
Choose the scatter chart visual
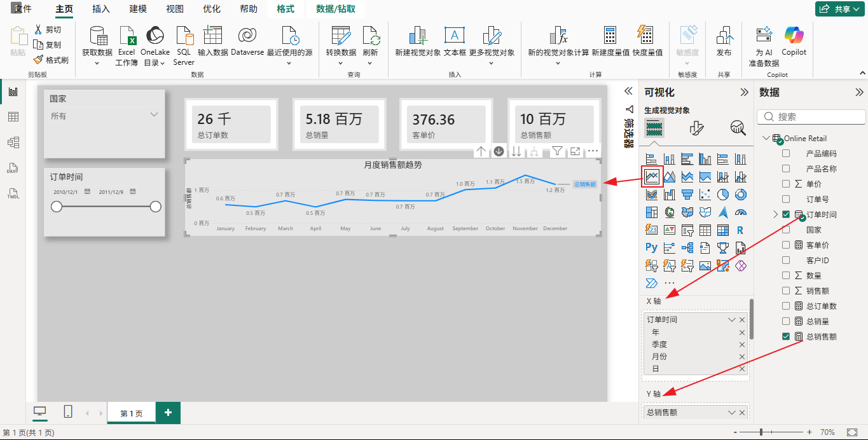point(705,194)
